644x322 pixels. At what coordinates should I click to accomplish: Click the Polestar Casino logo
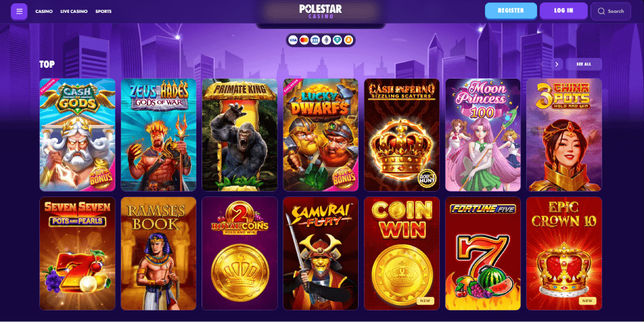[x=320, y=11]
